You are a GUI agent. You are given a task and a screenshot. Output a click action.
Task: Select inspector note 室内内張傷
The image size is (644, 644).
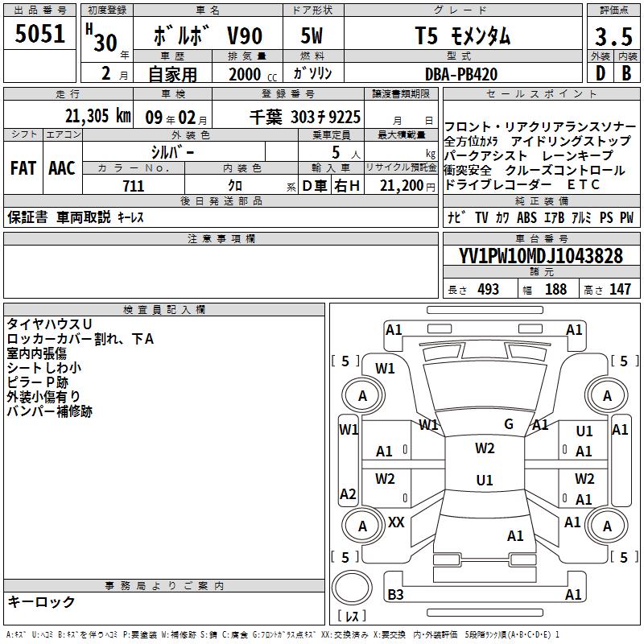pos(36,353)
